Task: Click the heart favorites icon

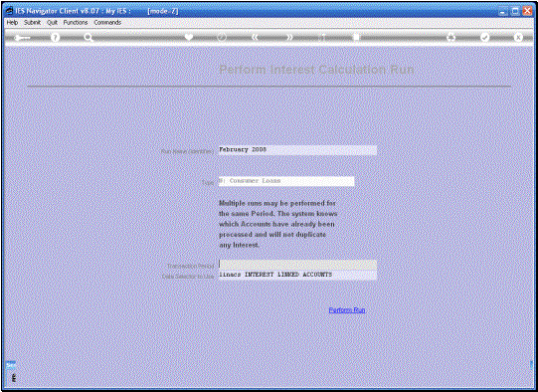Action: coord(189,37)
